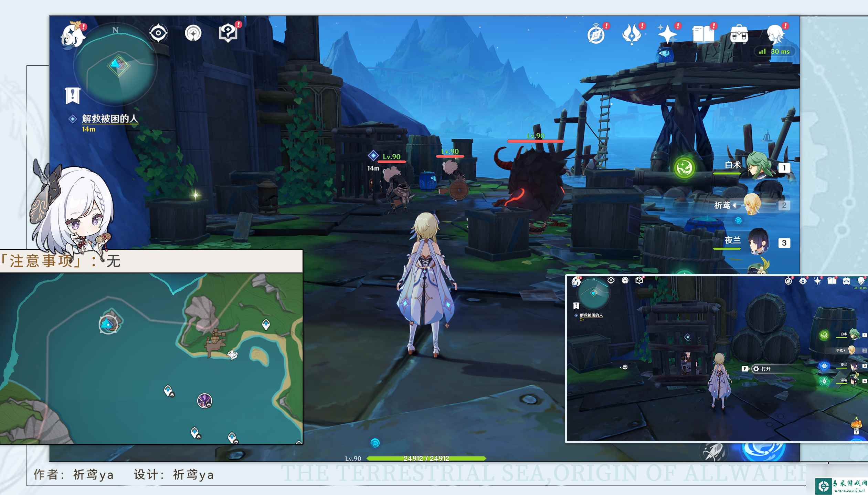Open the adventurer handbook book icon

[x=703, y=34]
